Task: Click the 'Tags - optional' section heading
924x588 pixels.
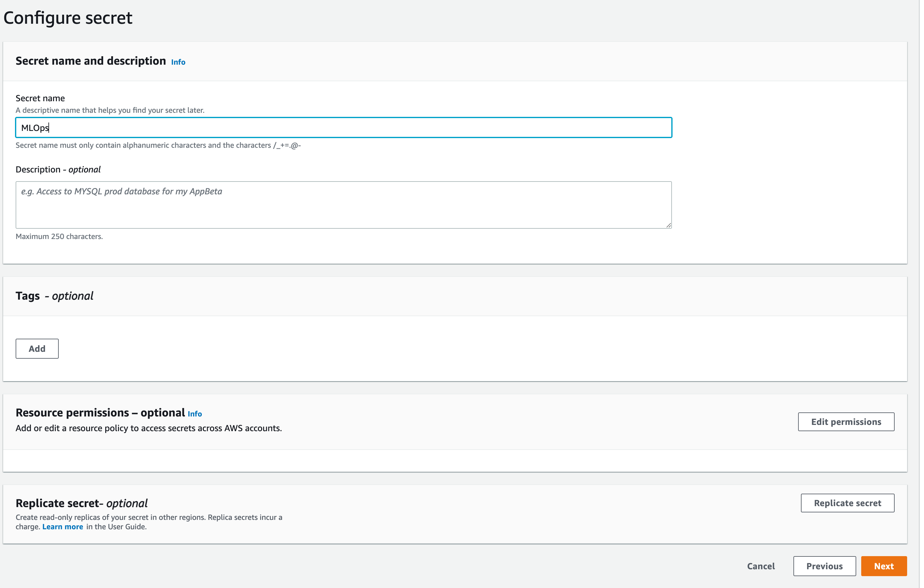Action: click(x=54, y=296)
